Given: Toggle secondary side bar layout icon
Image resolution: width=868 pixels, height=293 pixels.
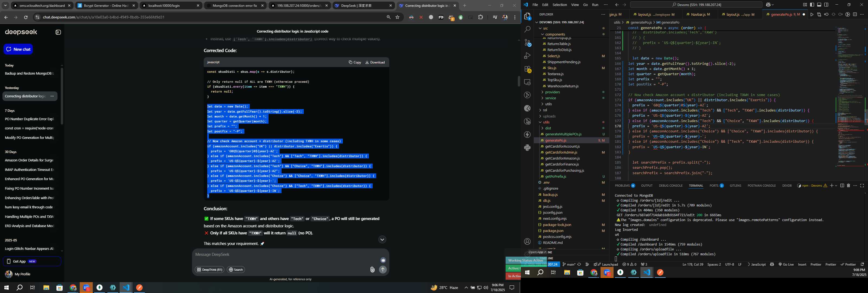Looking at the screenshot, I should point(826,5).
